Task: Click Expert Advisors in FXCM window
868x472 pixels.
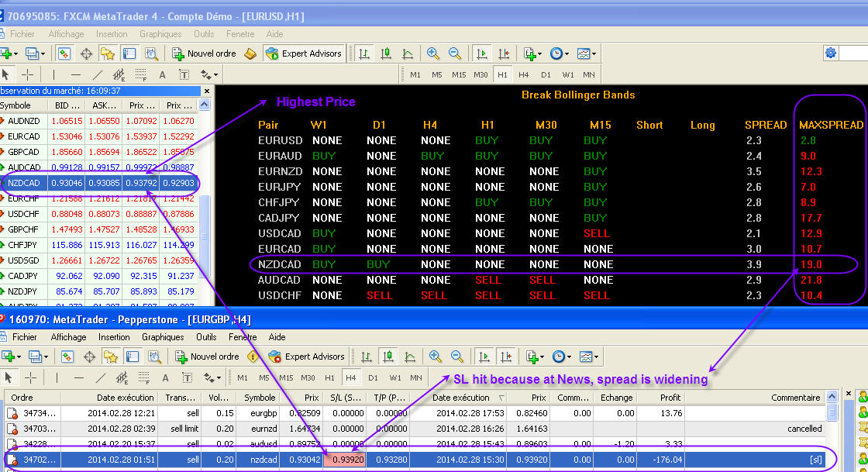Action: click(304, 53)
